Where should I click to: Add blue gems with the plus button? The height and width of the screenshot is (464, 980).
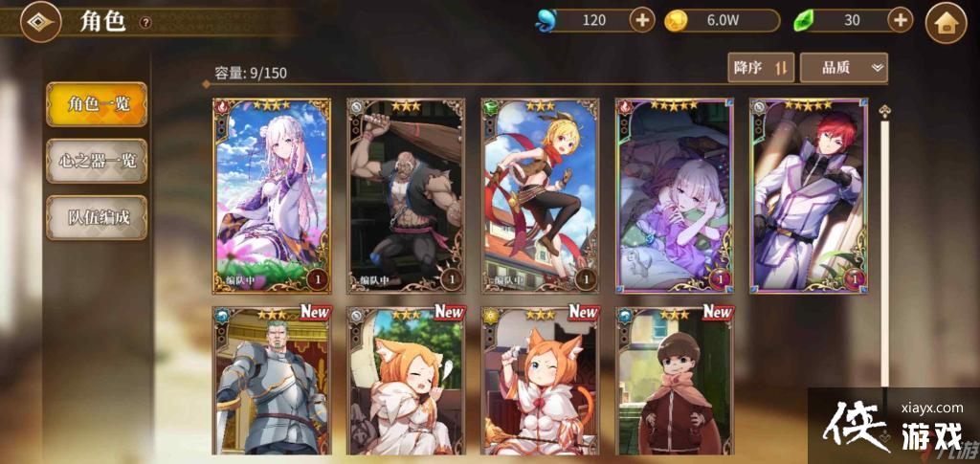pos(642,21)
